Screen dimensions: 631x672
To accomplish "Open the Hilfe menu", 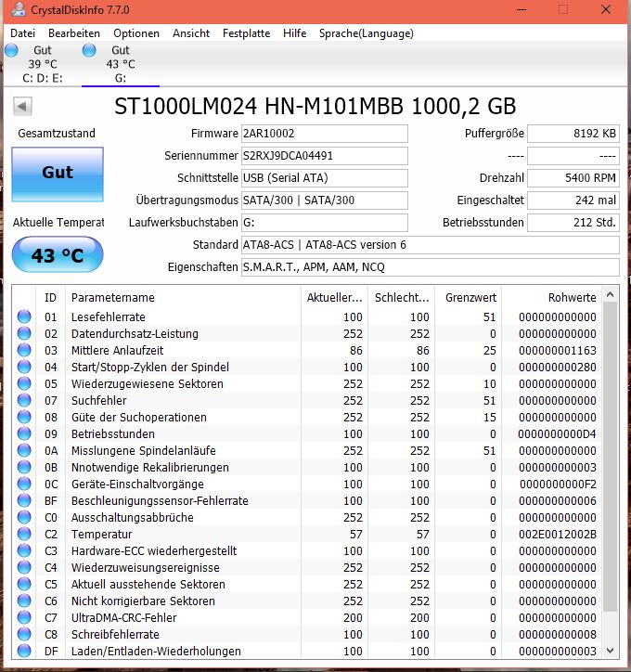I will (295, 33).
